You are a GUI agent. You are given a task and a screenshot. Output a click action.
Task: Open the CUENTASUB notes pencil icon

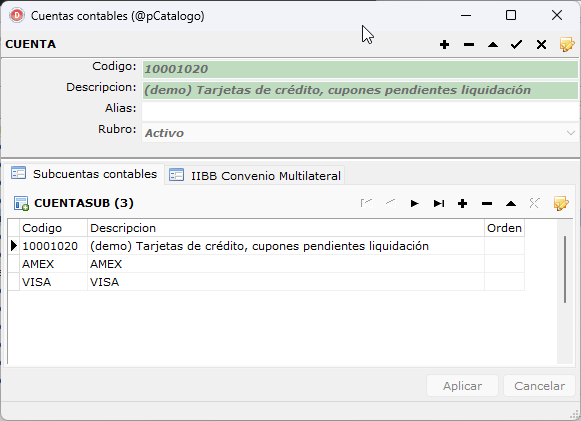tap(561, 203)
